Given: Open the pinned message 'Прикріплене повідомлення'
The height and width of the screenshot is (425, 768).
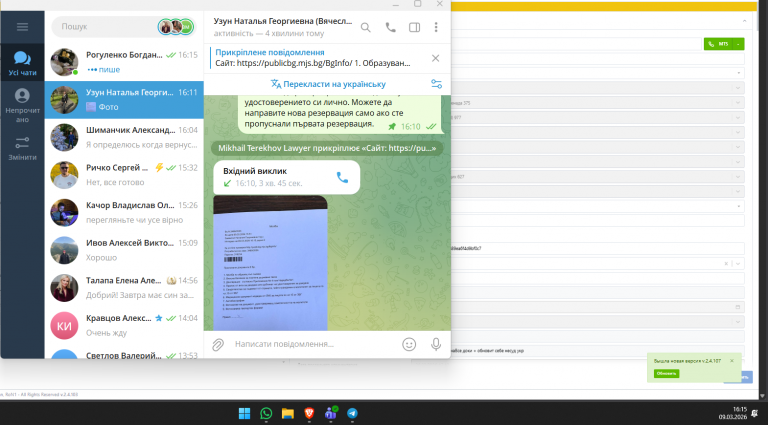Looking at the screenshot, I should (313, 58).
